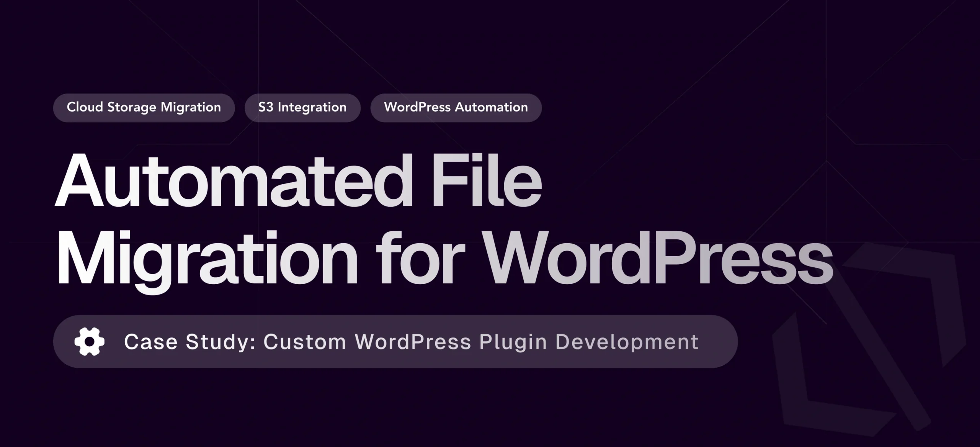The image size is (980, 447).
Task: Click the Cloud Storage Migration tag
Action: 144,108
